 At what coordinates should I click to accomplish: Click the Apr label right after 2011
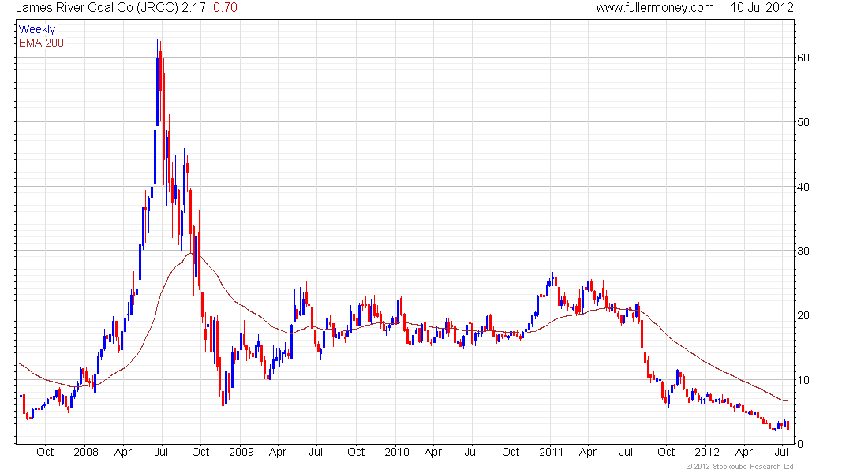coord(587,452)
